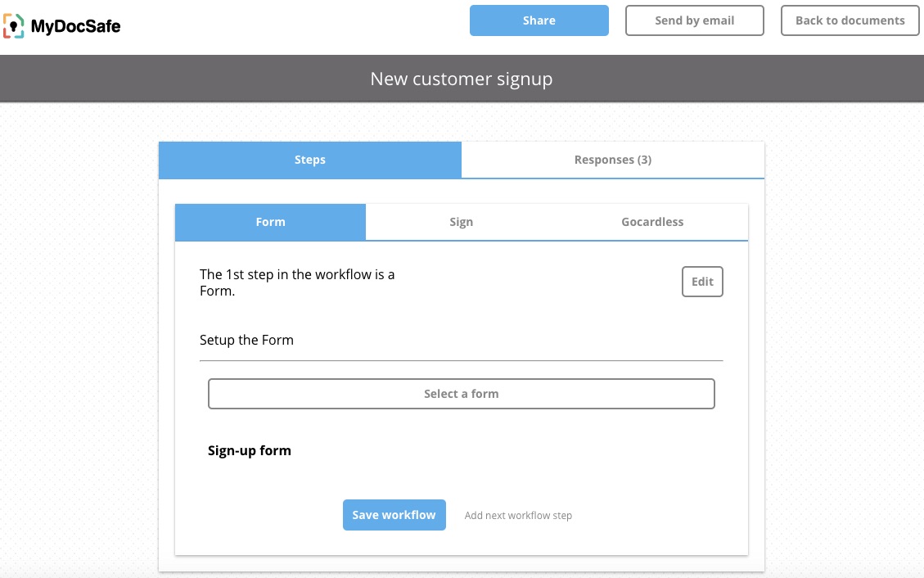Click the Sign-up form entry
Screen dimensions: 924x578
[x=250, y=450]
